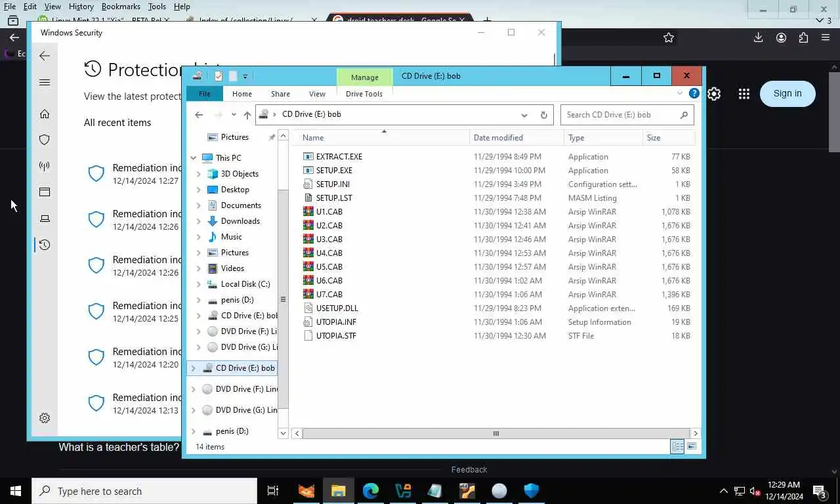
Task: Switch to details view layout icon
Action: point(677,447)
